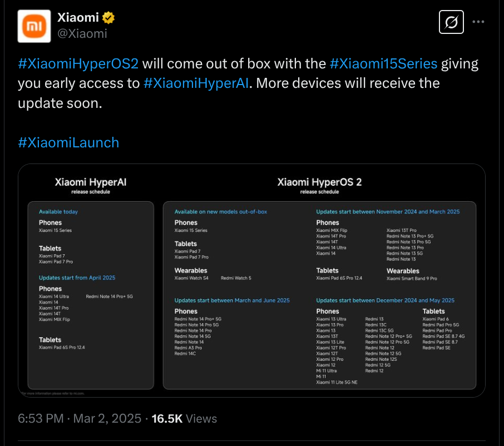Open the #XiaomiHyperOS2 hashtag
The height and width of the screenshot is (446, 504).
78,63
